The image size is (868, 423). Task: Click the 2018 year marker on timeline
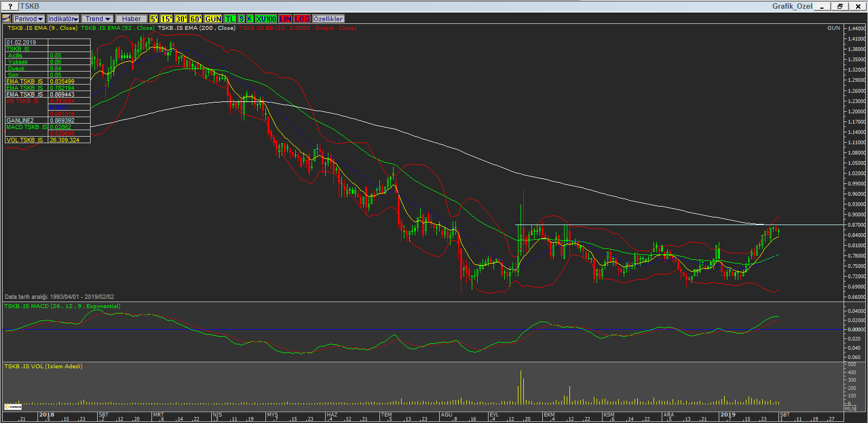[47, 415]
